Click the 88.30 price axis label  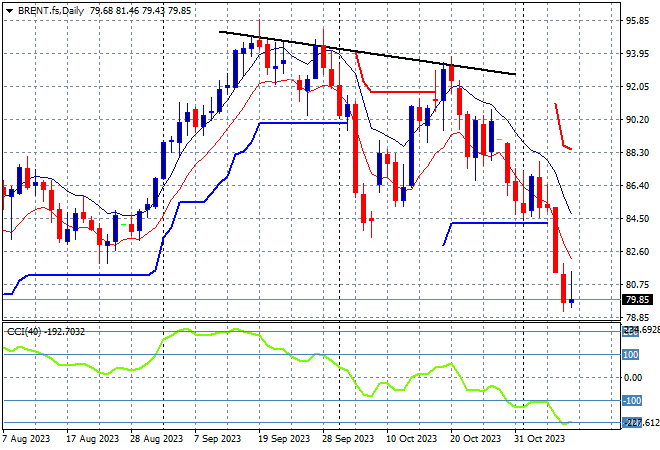point(637,153)
